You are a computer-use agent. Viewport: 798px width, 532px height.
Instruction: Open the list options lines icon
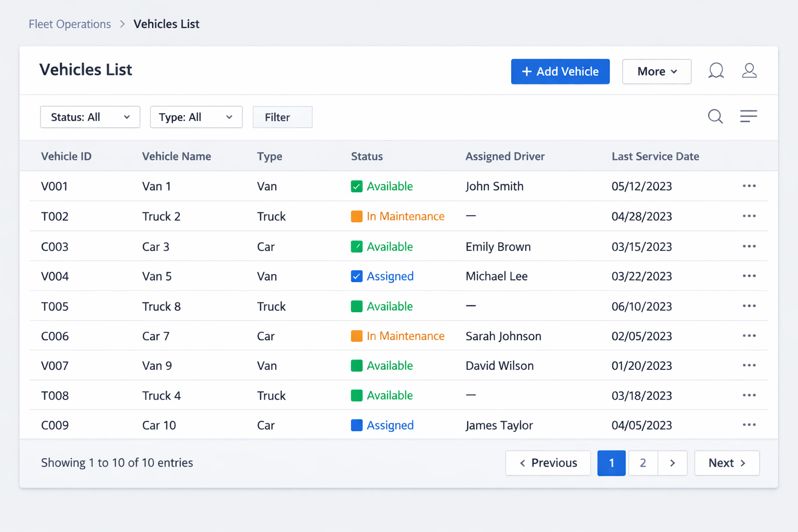[748, 116]
